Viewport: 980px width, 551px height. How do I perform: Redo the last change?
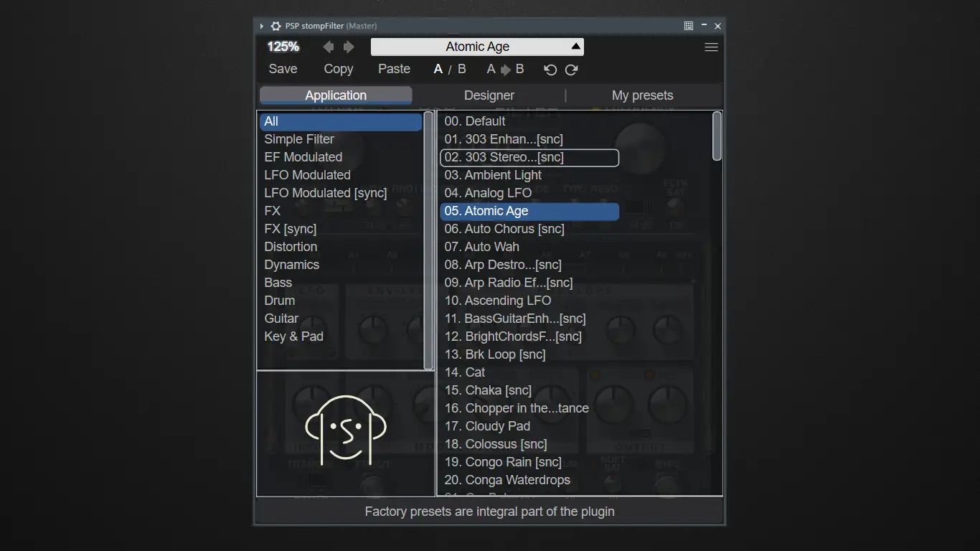pyautogui.click(x=571, y=70)
